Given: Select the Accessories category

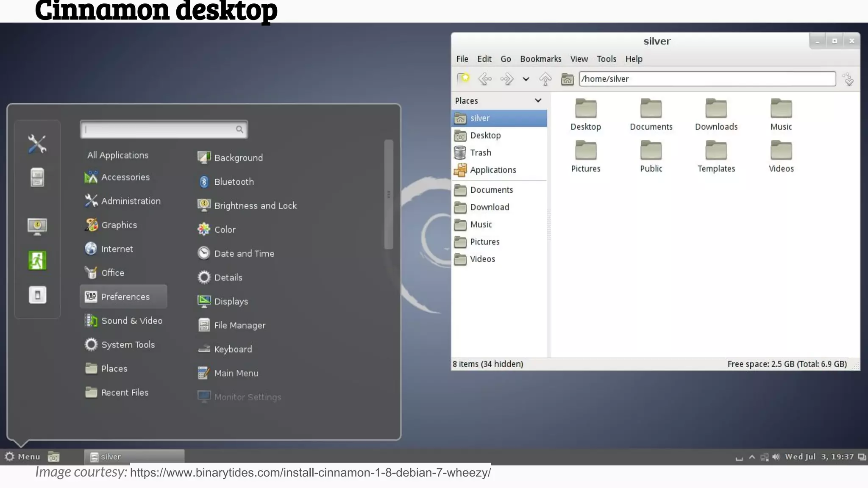Looking at the screenshot, I should point(117,177).
